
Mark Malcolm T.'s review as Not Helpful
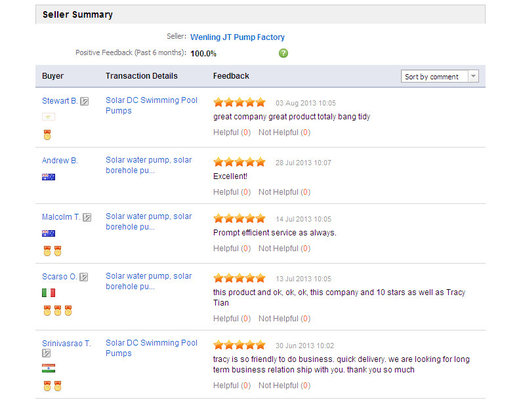click(x=284, y=248)
